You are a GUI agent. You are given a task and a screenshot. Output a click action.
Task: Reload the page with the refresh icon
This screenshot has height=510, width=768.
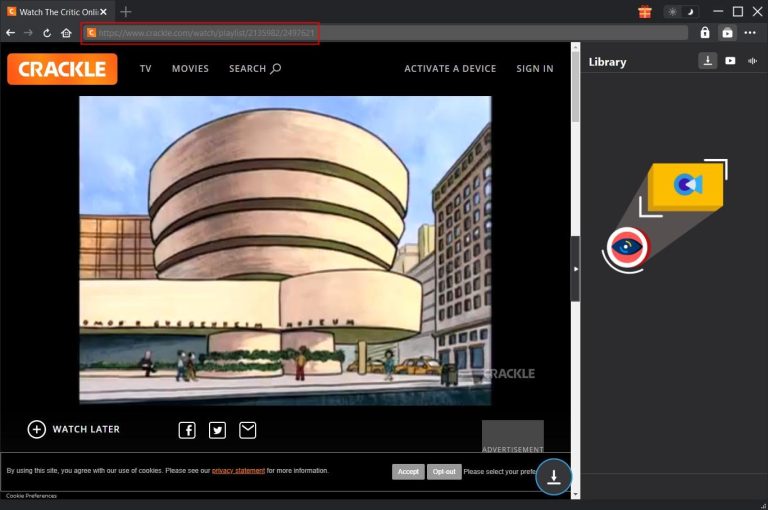point(46,33)
